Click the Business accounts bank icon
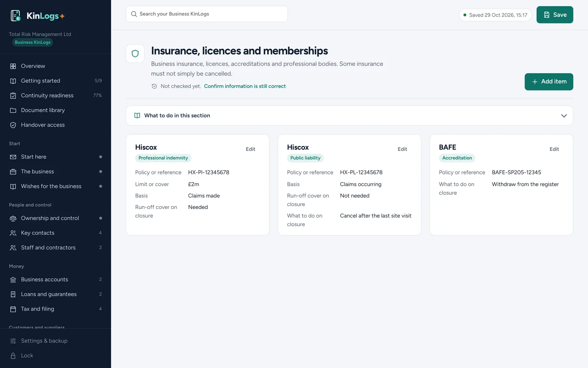This screenshot has width=588, height=368. coord(13,280)
